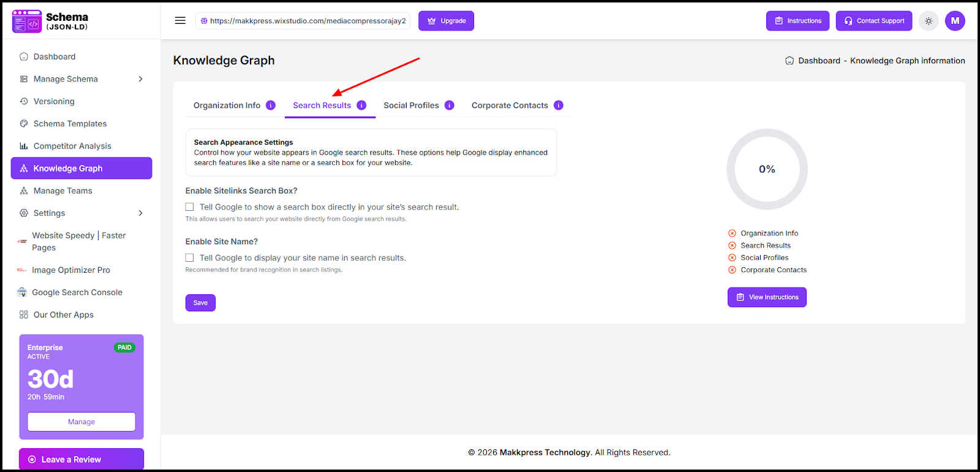The height and width of the screenshot is (472, 980).
Task: Click the hamburger menu icon
Action: click(180, 20)
